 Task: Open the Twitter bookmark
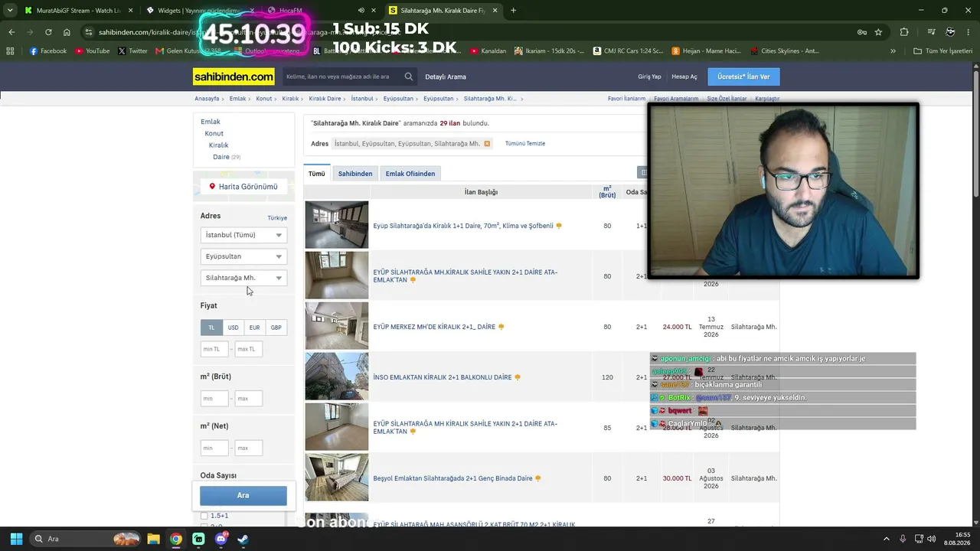click(x=132, y=51)
